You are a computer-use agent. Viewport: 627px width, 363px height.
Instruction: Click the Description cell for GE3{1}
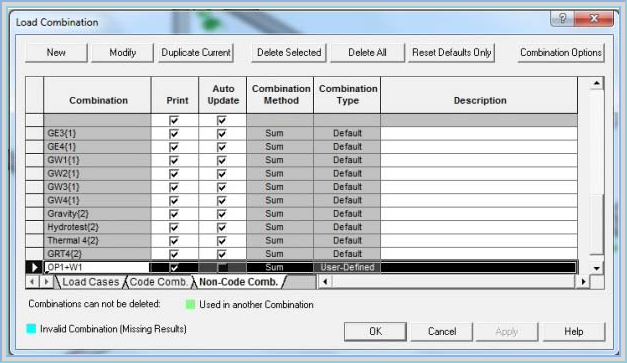coord(479,133)
